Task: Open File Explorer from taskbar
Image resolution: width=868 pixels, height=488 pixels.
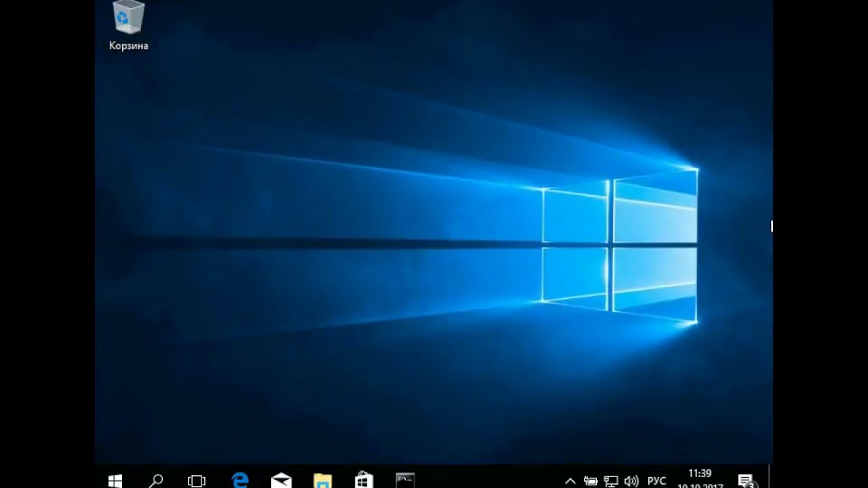Action: (323, 481)
